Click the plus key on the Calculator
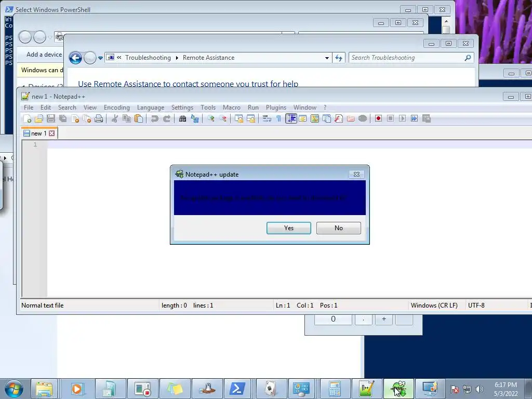This screenshot has width=532, height=399. [384, 319]
